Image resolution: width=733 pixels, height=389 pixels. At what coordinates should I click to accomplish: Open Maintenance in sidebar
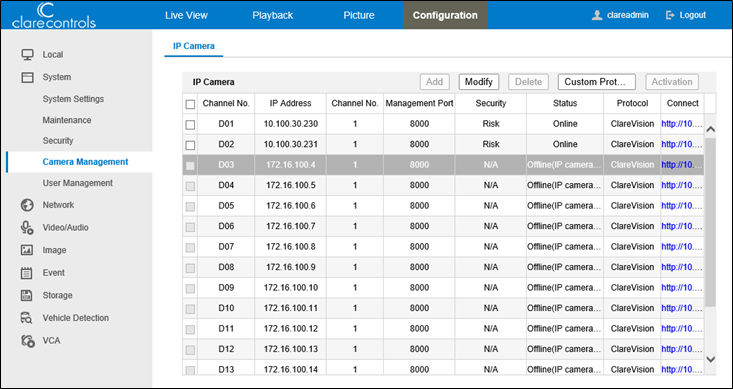(67, 120)
